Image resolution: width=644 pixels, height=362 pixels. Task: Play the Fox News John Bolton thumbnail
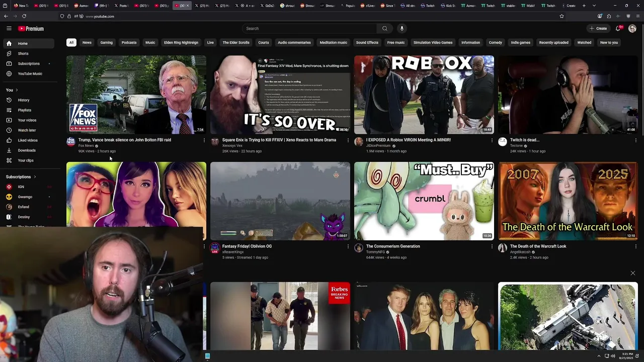tap(136, 95)
